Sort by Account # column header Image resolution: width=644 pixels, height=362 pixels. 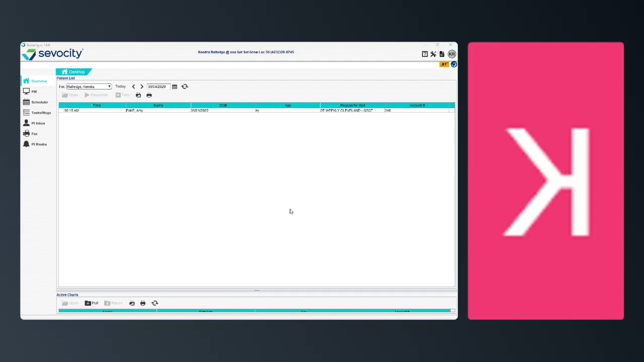point(417,105)
